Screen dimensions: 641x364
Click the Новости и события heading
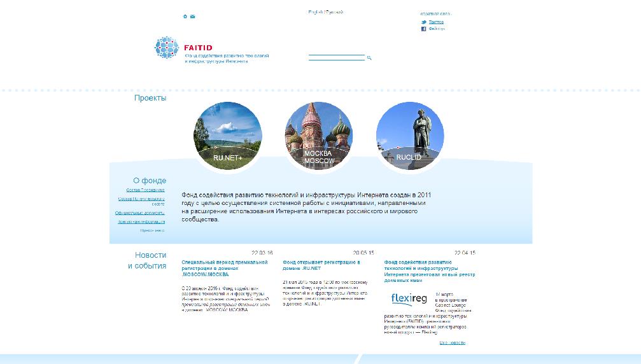[147, 260]
